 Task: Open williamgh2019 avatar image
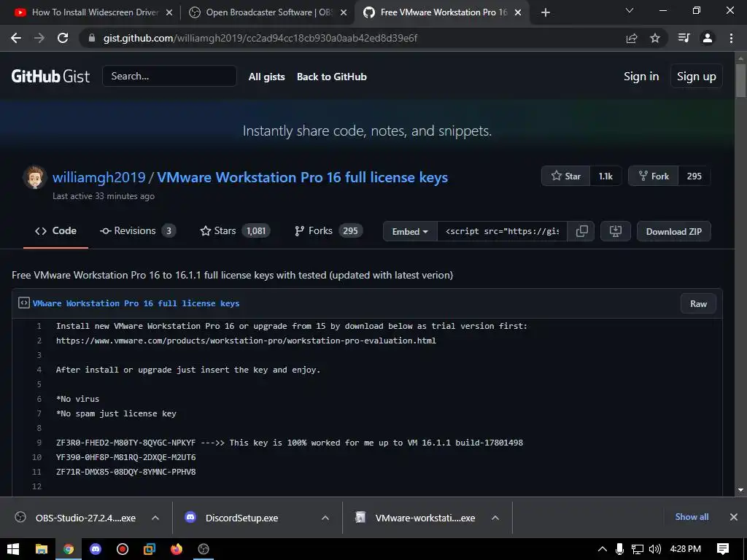click(x=34, y=177)
